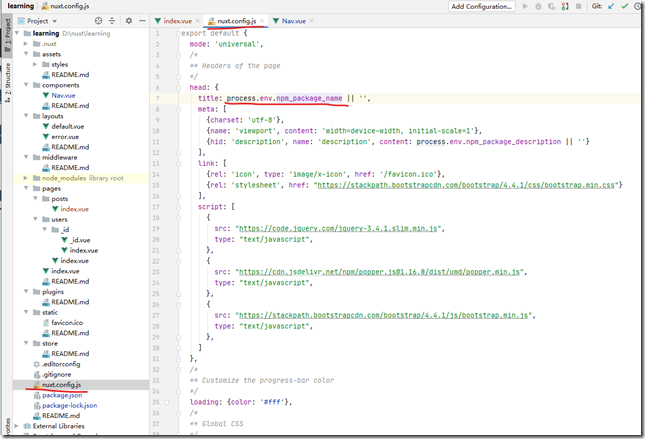Collapse the assets folder arrow
Viewport: 645px width, 439px height.
click(26, 54)
